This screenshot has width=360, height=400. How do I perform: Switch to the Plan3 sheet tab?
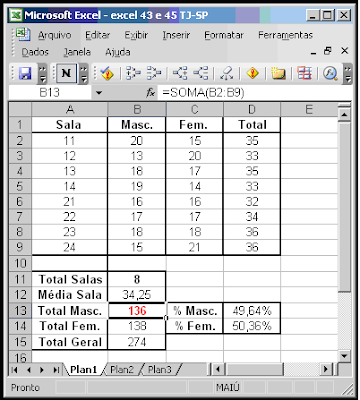(160, 370)
